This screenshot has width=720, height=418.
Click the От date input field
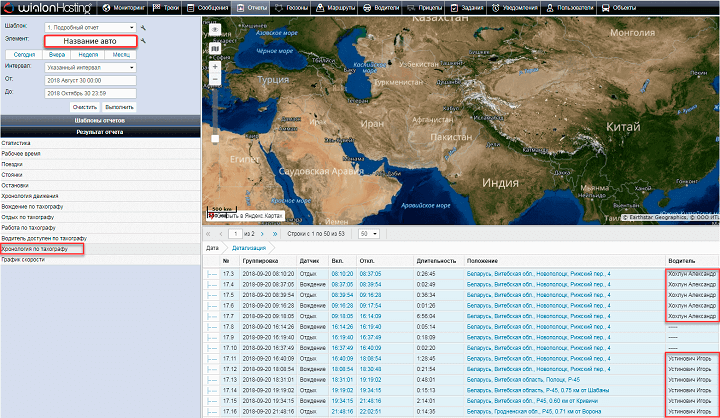tap(89, 80)
